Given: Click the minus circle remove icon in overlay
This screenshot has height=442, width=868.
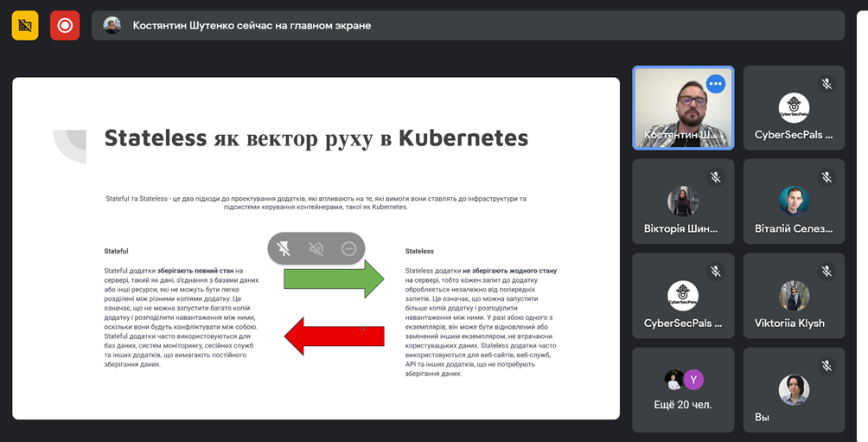Looking at the screenshot, I should coord(348,248).
